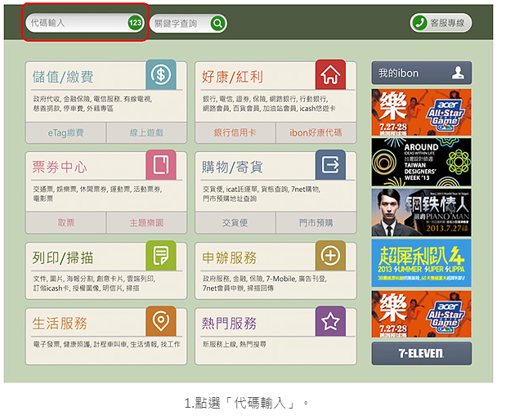Click the red house icon on 好康/紅利

pyautogui.click(x=330, y=74)
